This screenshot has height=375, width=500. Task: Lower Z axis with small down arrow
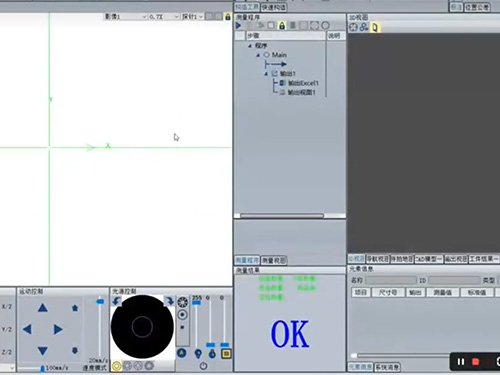coord(75,351)
